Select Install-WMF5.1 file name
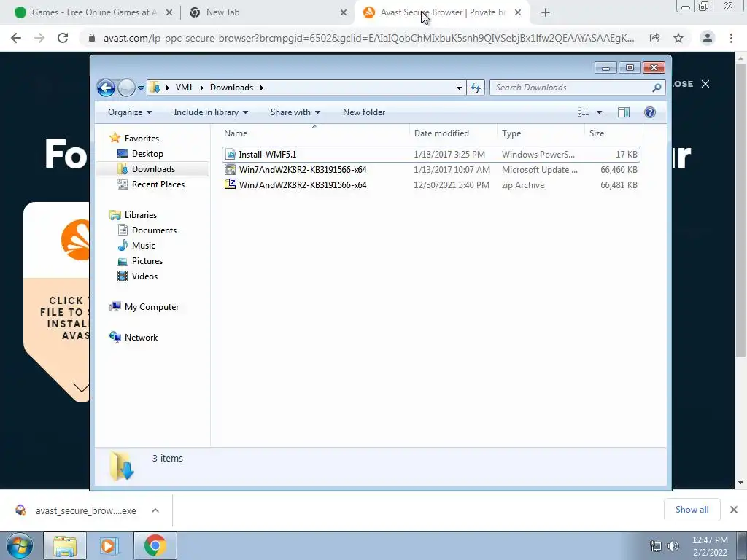 267,155
